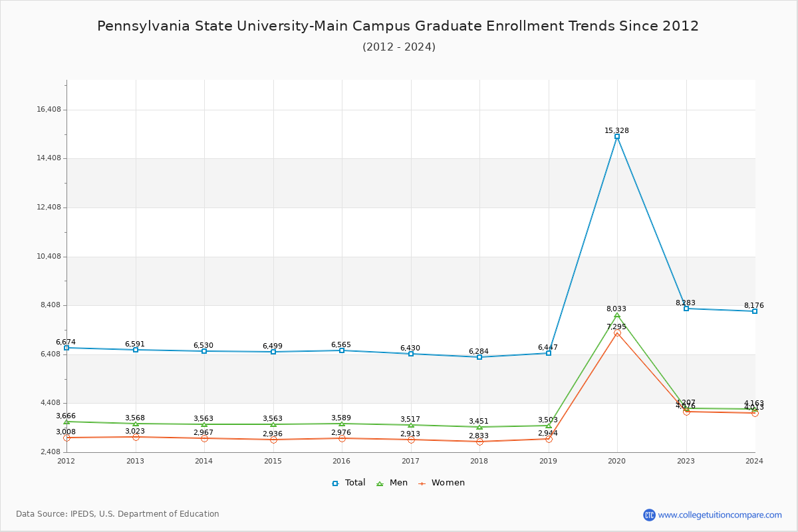Screen dimensions: 798x532
Task: Click the 2020 x-axis label
Action: coord(616,460)
